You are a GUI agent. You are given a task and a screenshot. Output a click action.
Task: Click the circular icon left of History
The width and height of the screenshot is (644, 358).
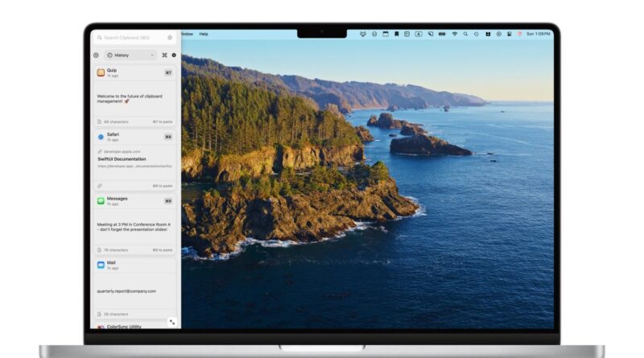coord(96,55)
